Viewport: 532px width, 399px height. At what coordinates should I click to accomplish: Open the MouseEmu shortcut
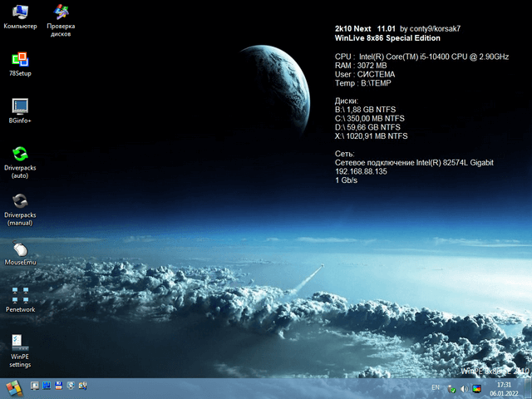click(20, 253)
